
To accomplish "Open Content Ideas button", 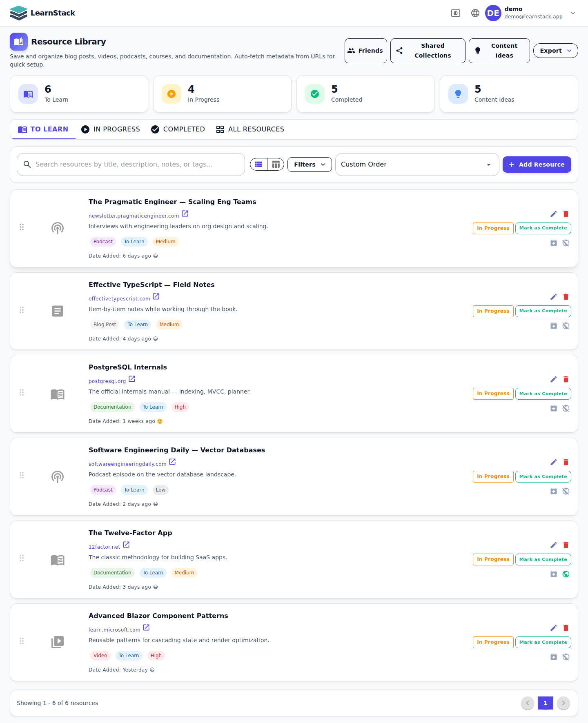I will (499, 51).
